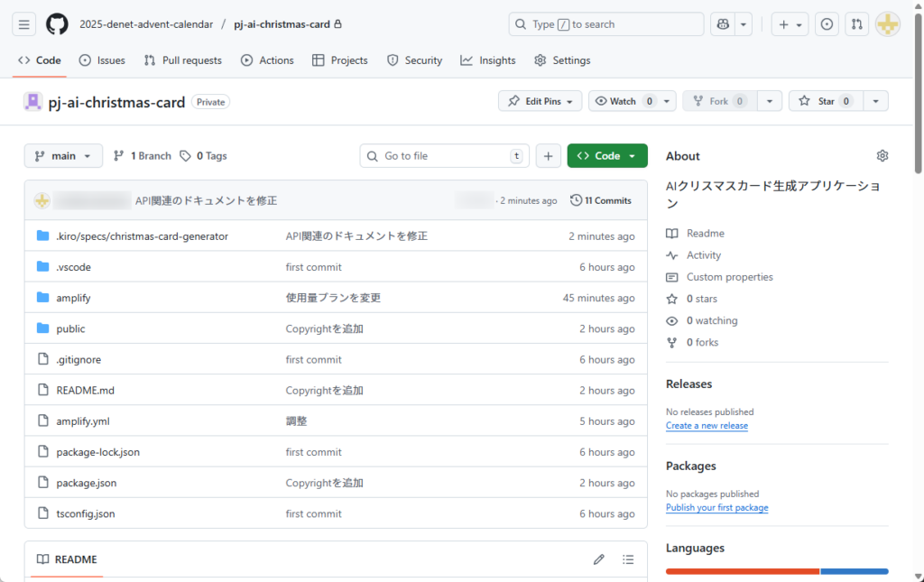Click Create a new release link
This screenshot has height=582, width=924.
pos(707,426)
